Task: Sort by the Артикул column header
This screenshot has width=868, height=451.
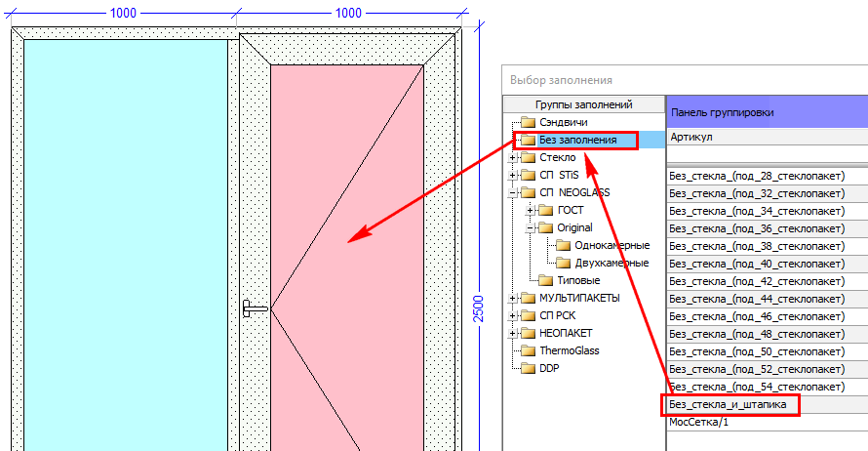Action: (x=767, y=137)
